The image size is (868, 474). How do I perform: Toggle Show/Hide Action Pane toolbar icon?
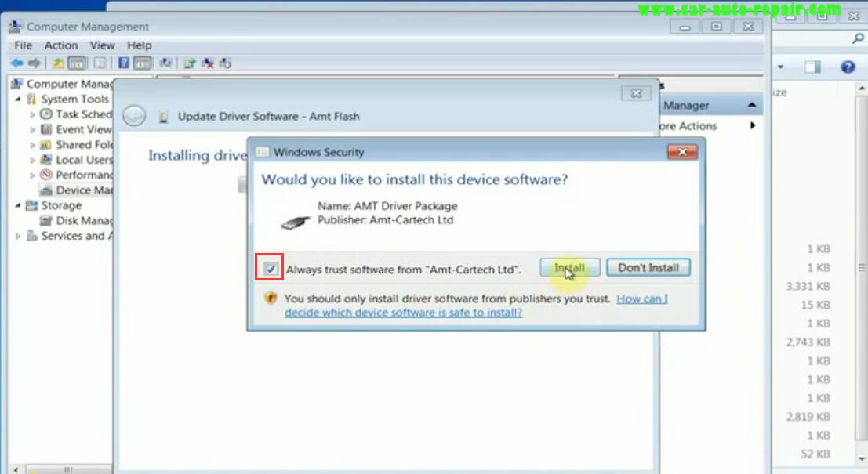[x=143, y=63]
